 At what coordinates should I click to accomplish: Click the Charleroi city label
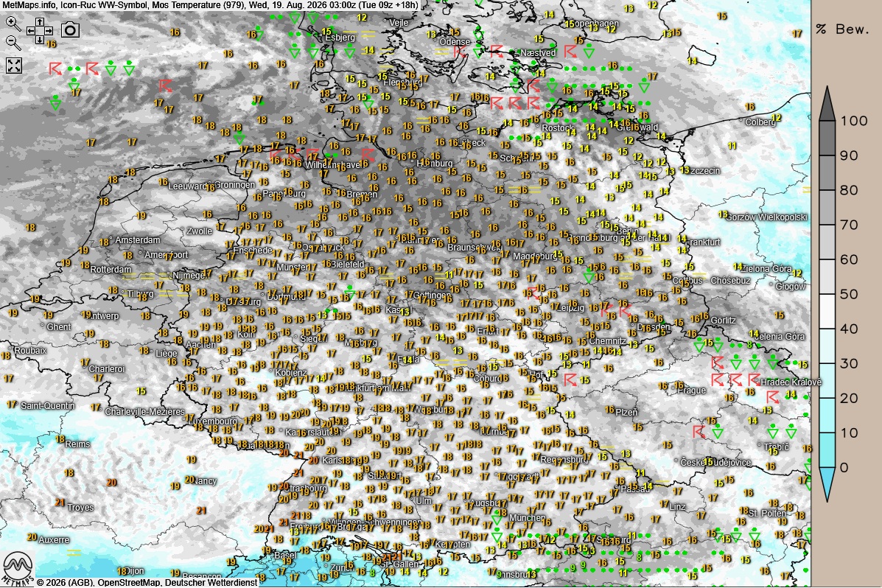pyautogui.click(x=106, y=369)
